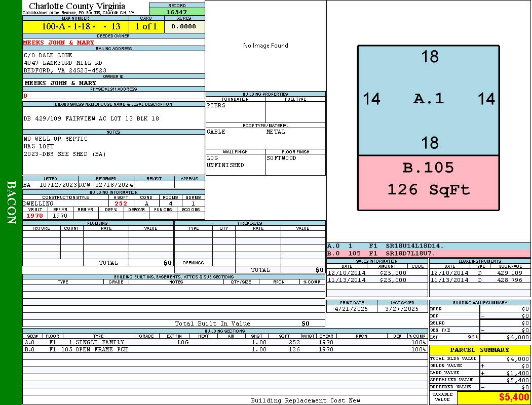Click the 'No Image Found' placeholder
Screen dimensions: 532x405
point(265,46)
